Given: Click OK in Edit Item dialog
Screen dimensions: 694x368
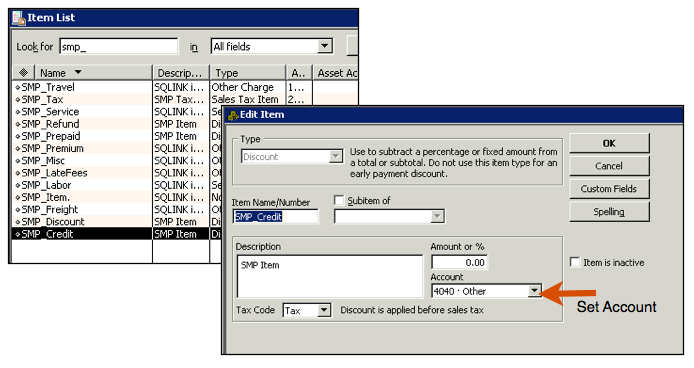Looking at the screenshot, I should pyautogui.click(x=609, y=143).
